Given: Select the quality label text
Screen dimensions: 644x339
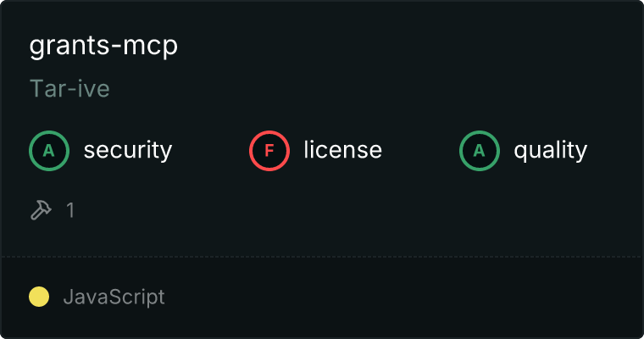Looking at the screenshot, I should (550, 150).
